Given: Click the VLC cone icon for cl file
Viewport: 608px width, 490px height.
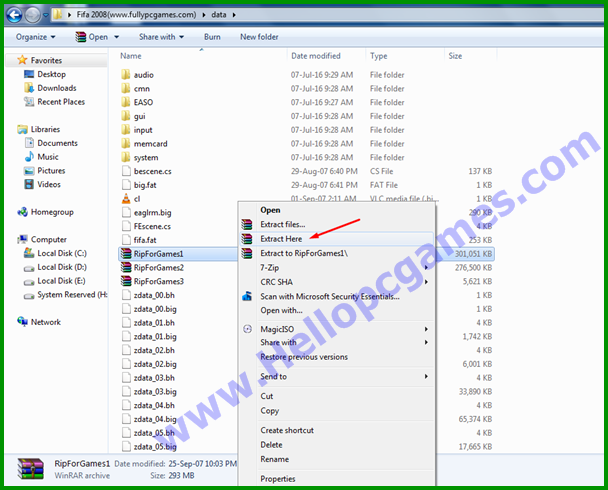Looking at the screenshot, I should 125,199.
